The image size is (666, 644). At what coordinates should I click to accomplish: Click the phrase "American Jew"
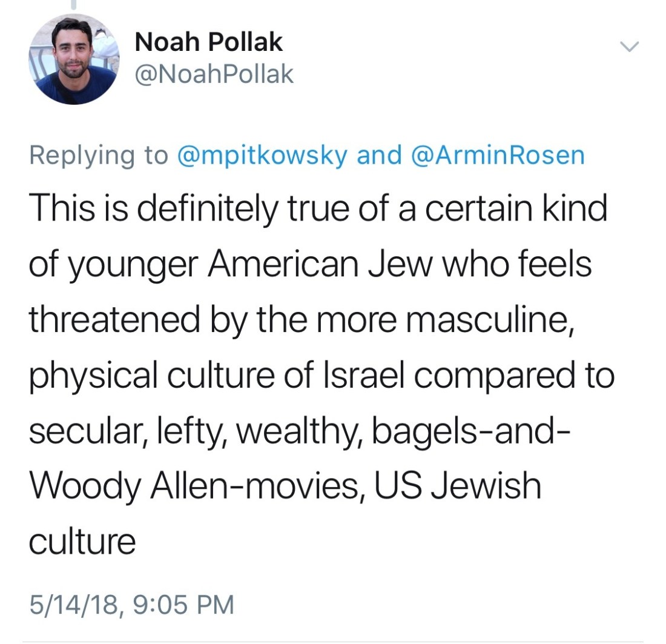(324, 264)
